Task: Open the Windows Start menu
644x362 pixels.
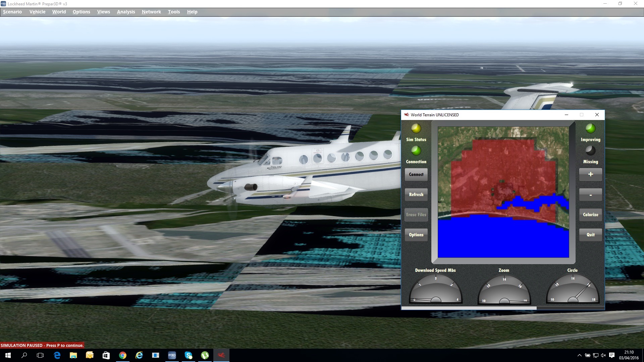Action: tap(8, 355)
